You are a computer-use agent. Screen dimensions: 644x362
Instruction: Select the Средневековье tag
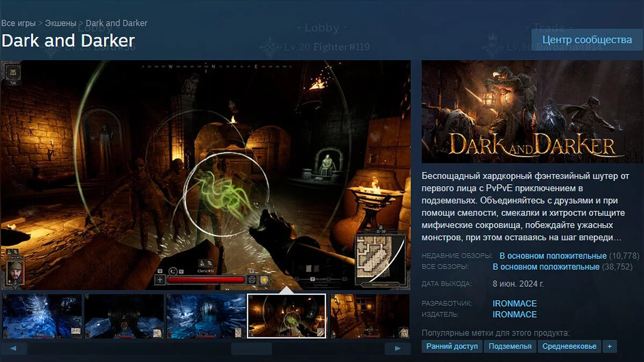click(x=569, y=346)
